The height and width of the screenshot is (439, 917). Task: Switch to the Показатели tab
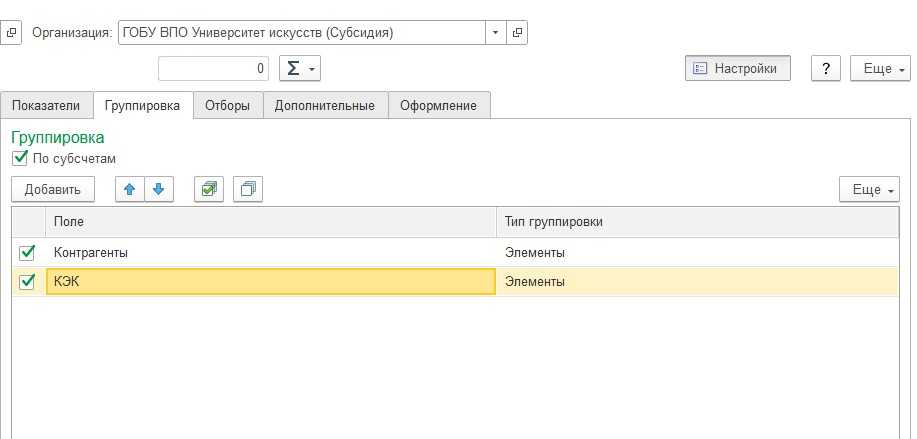point(46,105)
